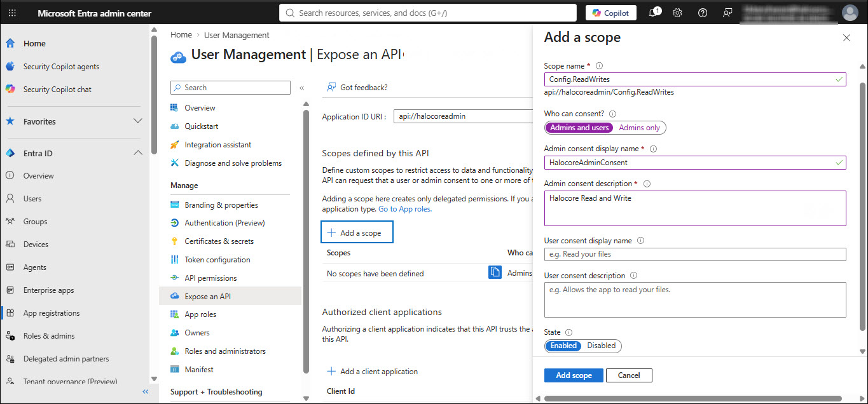Open the notifications bell icon
The height and width of the screenshot is (404, 868).
[x=652, y=13]
